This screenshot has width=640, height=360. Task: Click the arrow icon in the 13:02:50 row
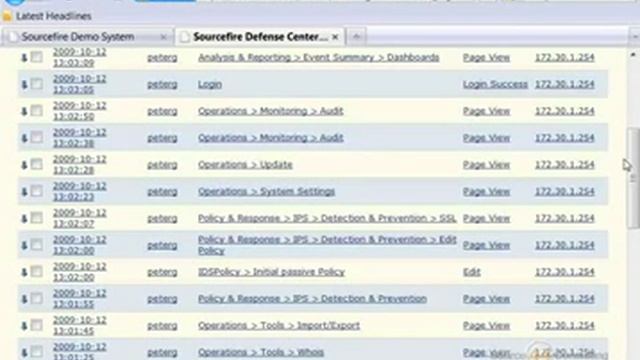(x=24, y=111)
